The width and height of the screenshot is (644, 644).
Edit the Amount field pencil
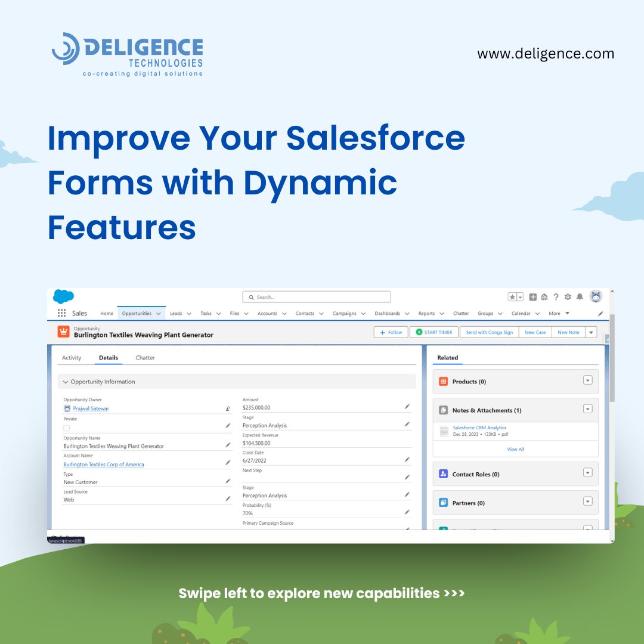point(407,407)
